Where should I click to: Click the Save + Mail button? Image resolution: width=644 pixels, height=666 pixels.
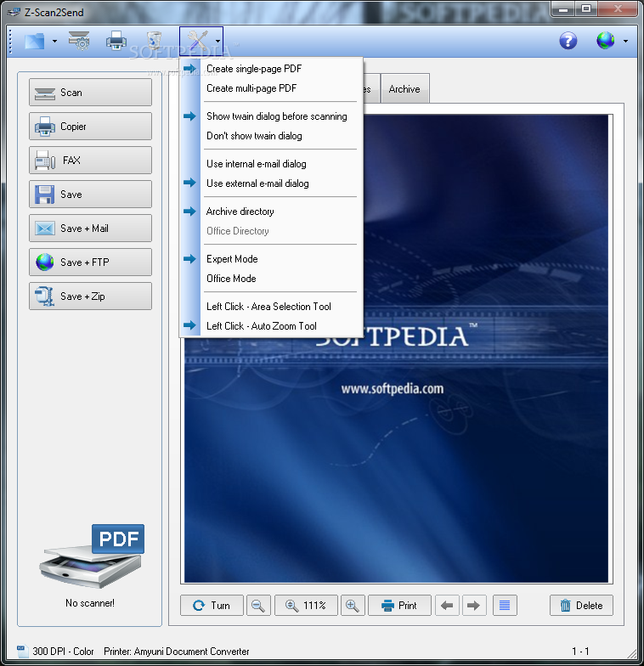point(90,228)
